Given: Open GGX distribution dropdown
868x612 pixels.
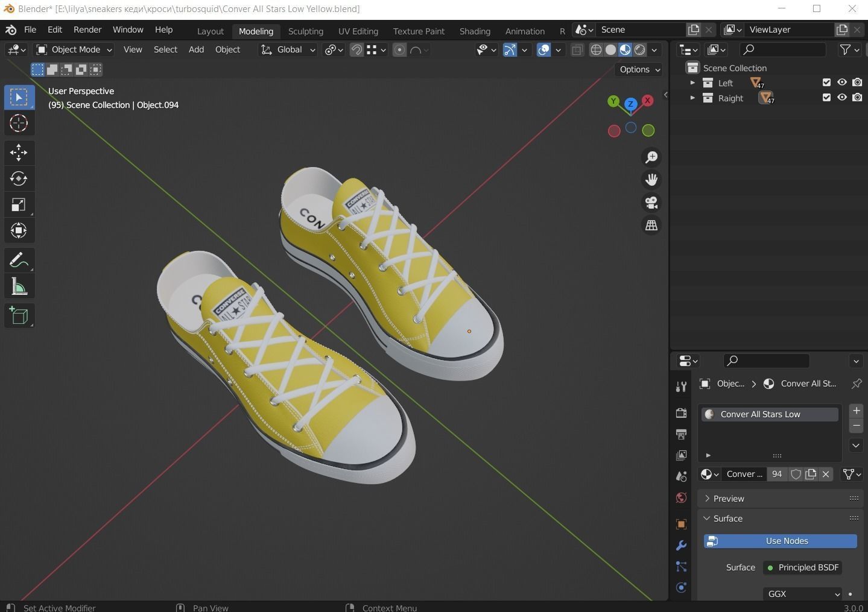Looking at the screenshot, I should pyautogui.click(x=803, y=594).
